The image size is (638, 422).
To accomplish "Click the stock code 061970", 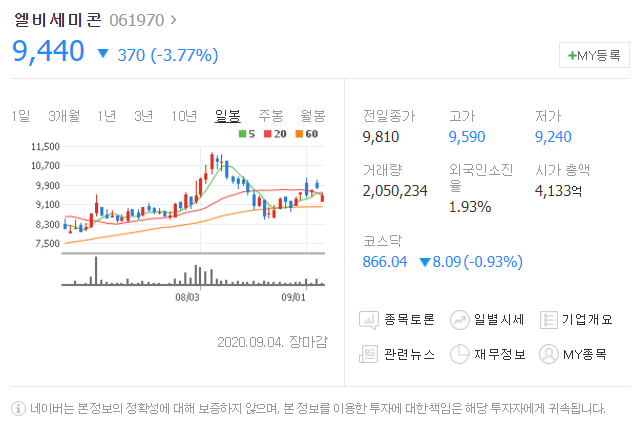I will point(137,20).
